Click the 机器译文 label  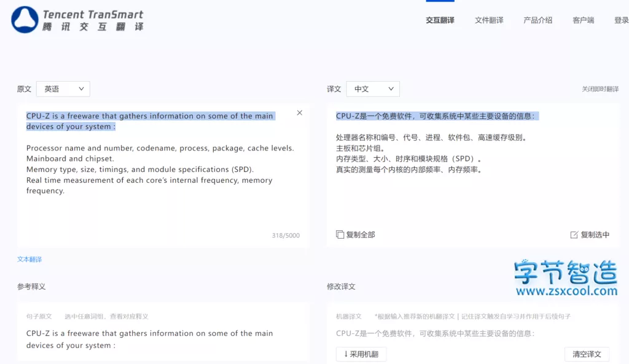pyautogui.click(x=349, y=316)
